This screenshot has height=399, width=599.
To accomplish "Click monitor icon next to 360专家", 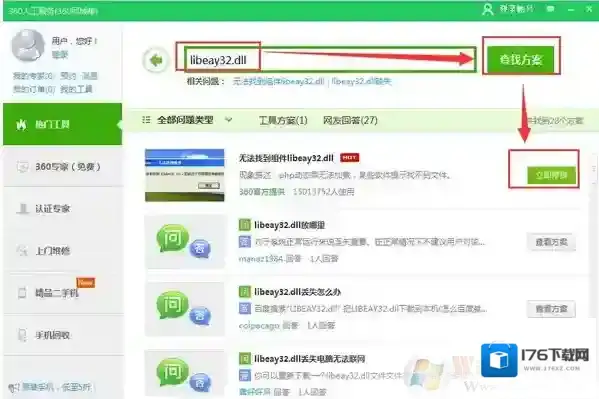I will tap(22, 167).
